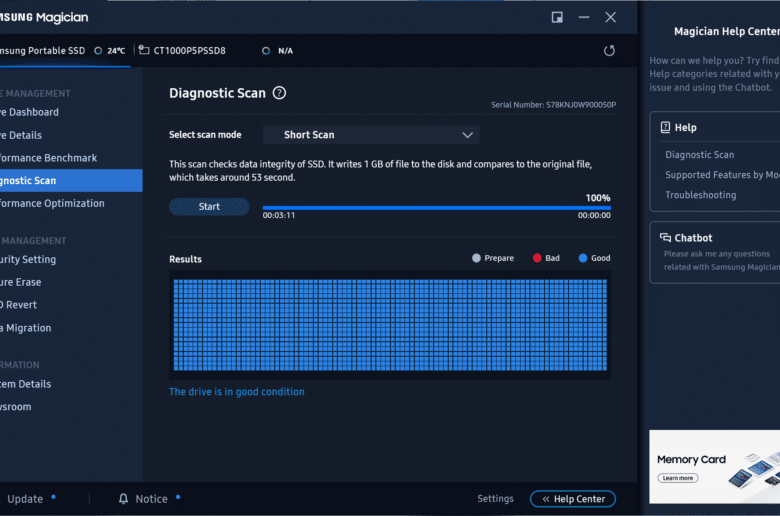Minimize the Samsung Magician window
The image size is (780, 516).
pyautogui.click(x=584, y=17)
